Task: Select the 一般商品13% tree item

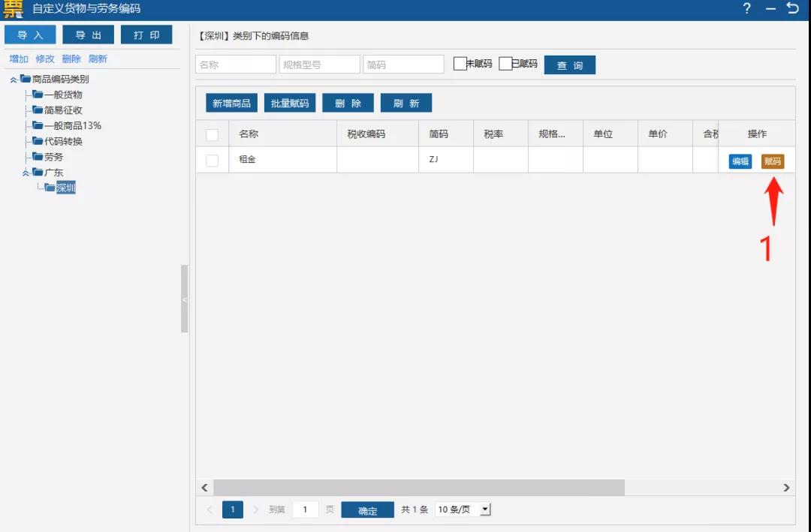Action: 72,125
